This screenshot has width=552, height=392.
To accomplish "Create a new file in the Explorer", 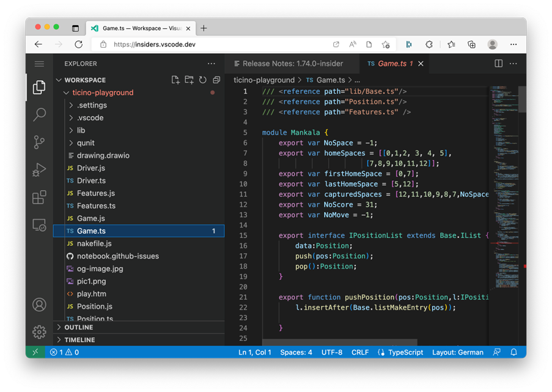I will [x=175, y=80].
